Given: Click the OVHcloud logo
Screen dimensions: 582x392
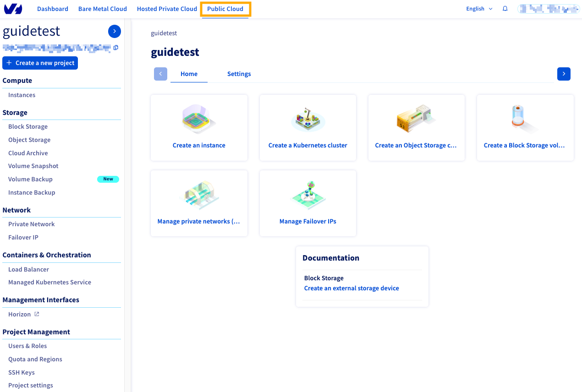Looking at the screenshot, I should (x=13, y=8).
